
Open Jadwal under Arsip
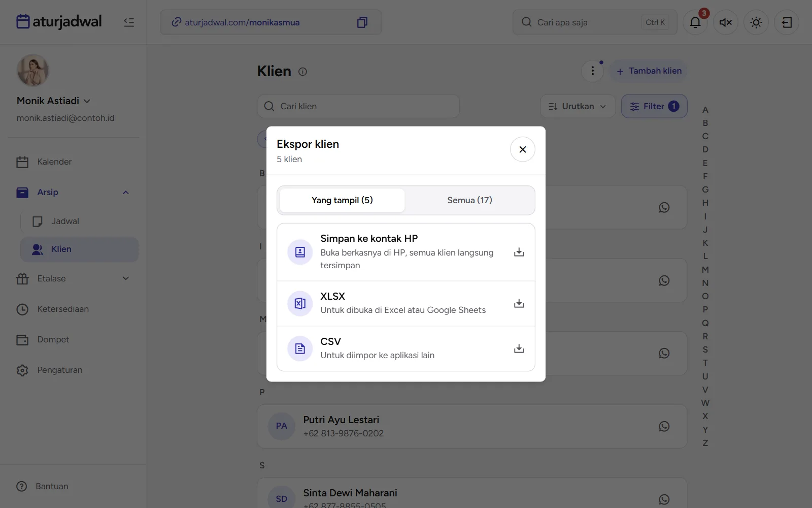79,221
